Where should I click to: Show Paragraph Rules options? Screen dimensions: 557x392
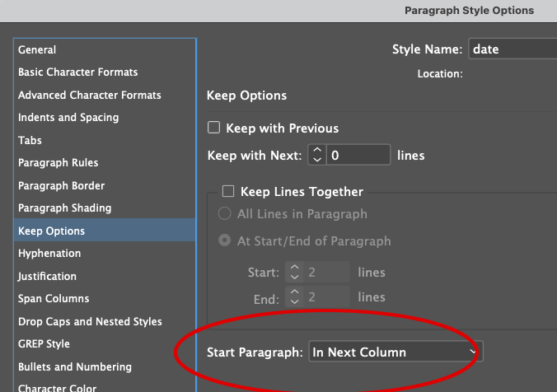click(59, 163)
